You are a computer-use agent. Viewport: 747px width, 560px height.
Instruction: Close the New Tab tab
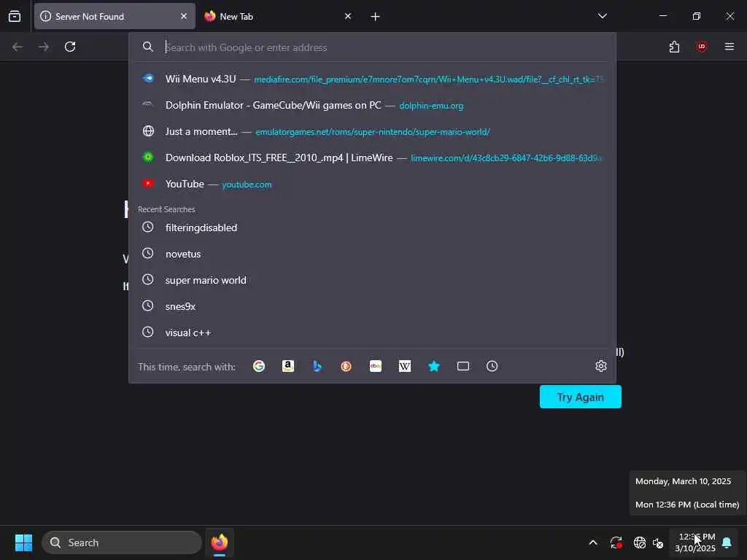coord(348,16)
